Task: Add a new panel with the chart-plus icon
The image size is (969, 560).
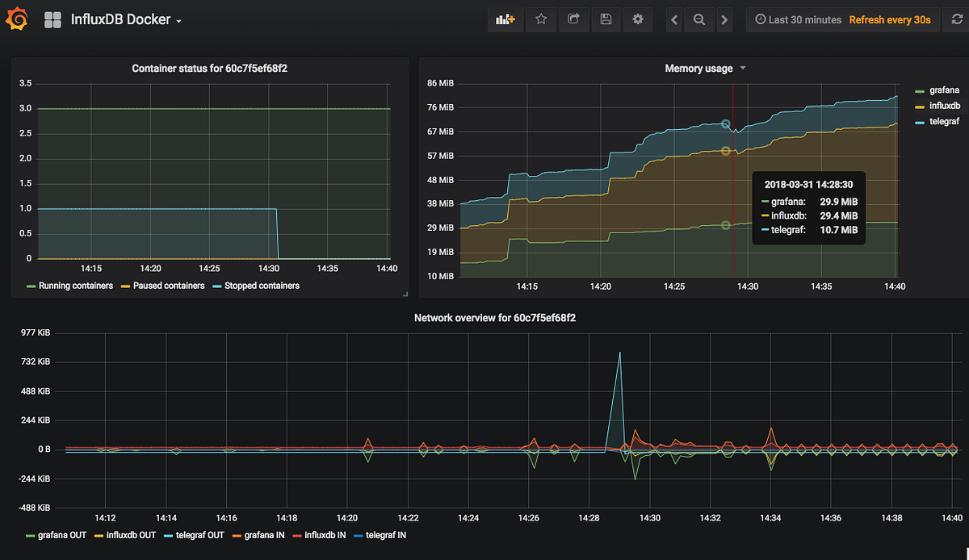Action: [505, 19]
